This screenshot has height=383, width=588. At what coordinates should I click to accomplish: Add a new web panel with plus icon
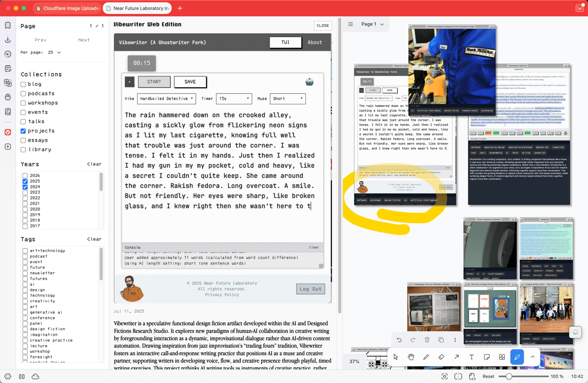8,147
